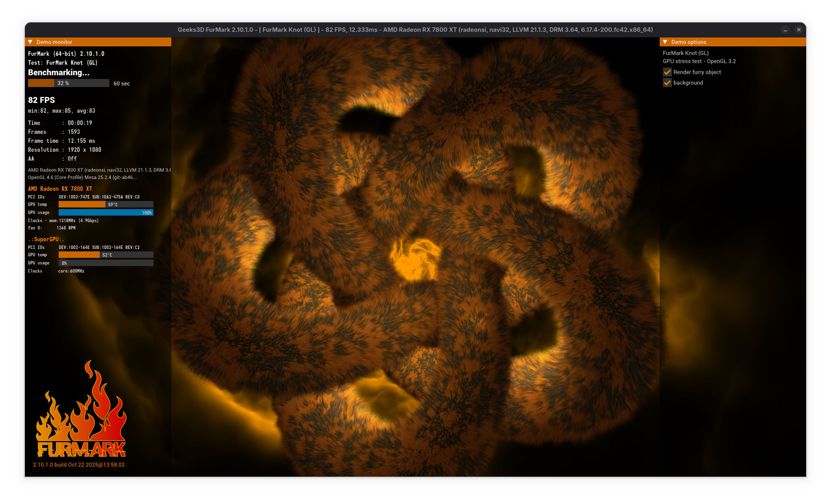This screenshot has height=504, width=831.
Task: Click the build Oct 22 2025 version text
Action: (79, 465)
